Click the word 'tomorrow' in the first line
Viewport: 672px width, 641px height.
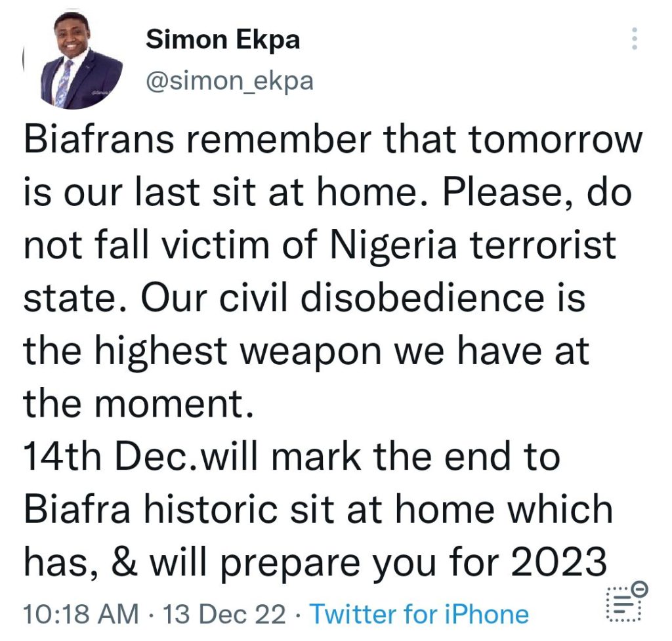(x=556, y=140)
